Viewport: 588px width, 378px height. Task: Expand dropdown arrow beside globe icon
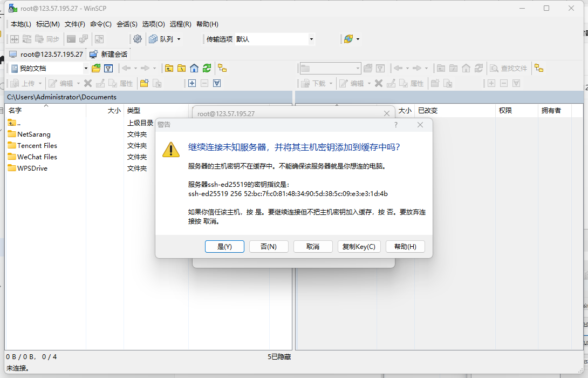tap(358, 39)
